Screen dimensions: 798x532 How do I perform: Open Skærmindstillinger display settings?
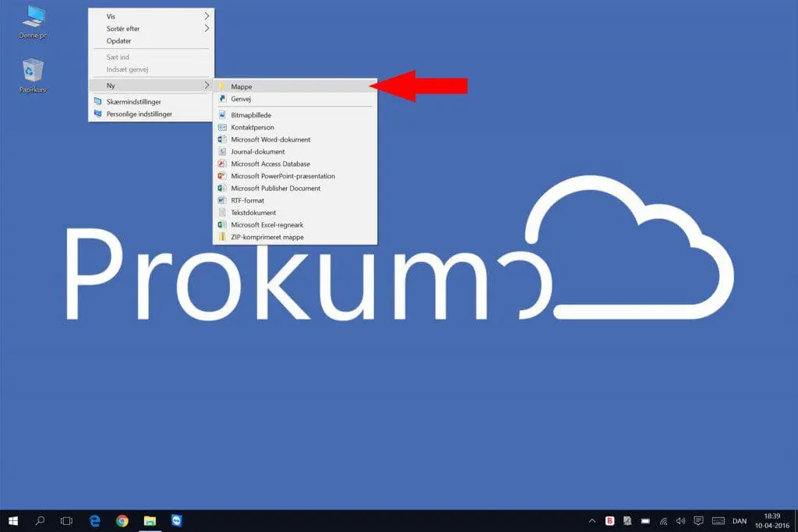tap(133, 102)
